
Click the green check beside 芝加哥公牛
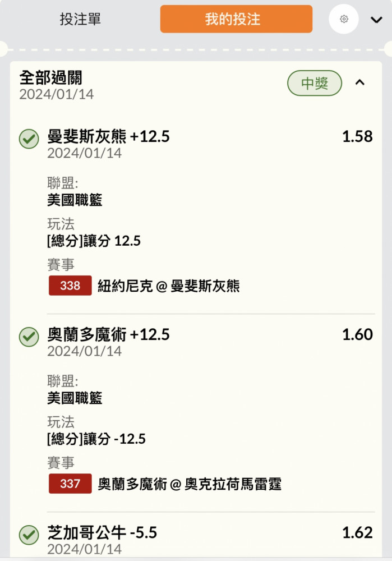tap(29, 535)
